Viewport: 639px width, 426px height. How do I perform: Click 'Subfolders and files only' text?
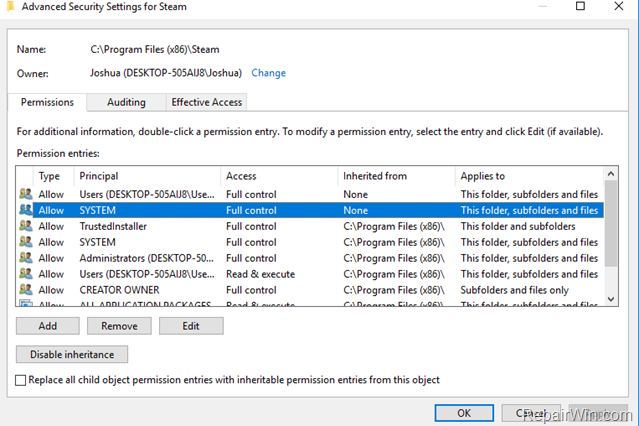[514, 290]
